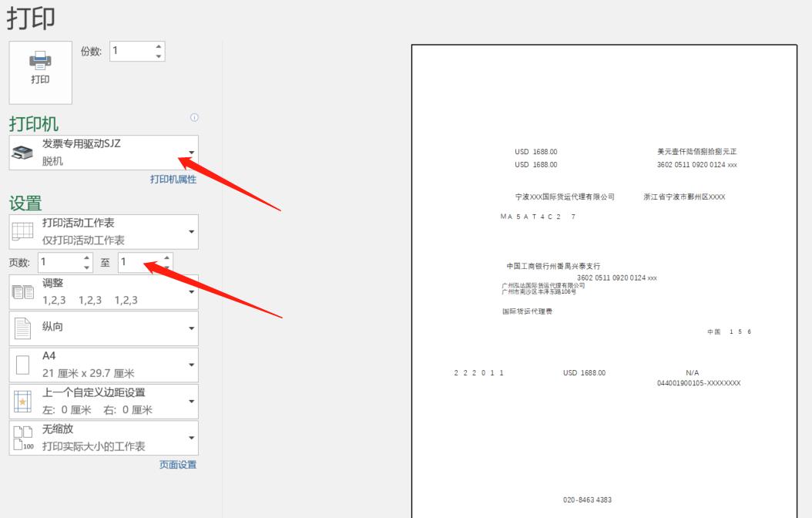Open the A4 paper size dropdown
The image size is (812, 518).
pos(190,364)
